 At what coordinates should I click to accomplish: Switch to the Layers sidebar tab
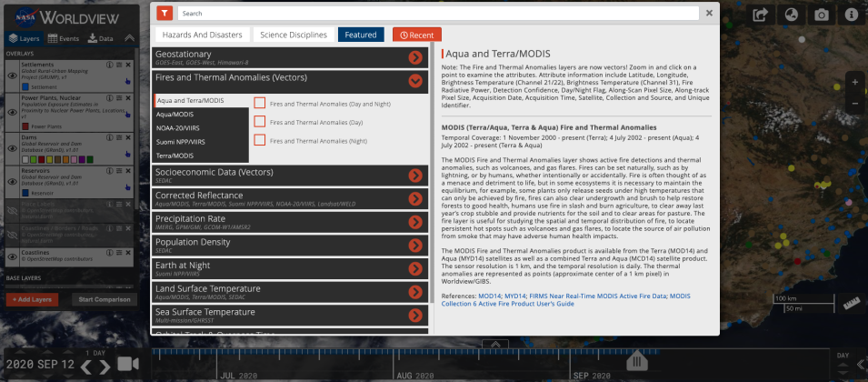[25, 39]
